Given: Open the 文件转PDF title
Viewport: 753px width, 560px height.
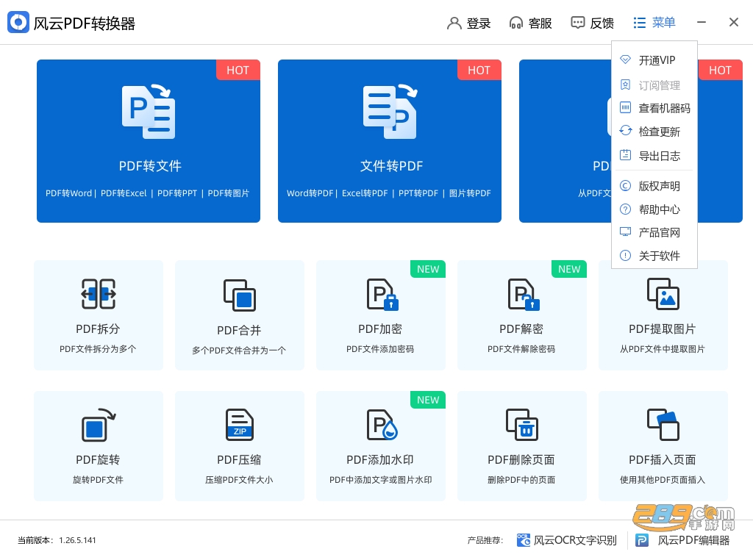Looking at the screenshot, I should (391, 166).
